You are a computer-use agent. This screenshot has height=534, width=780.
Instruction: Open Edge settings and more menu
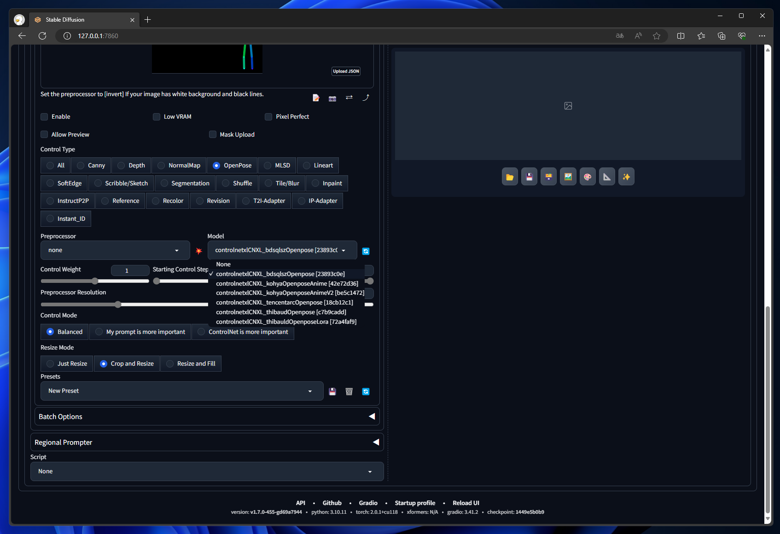[x=762, y=36]
